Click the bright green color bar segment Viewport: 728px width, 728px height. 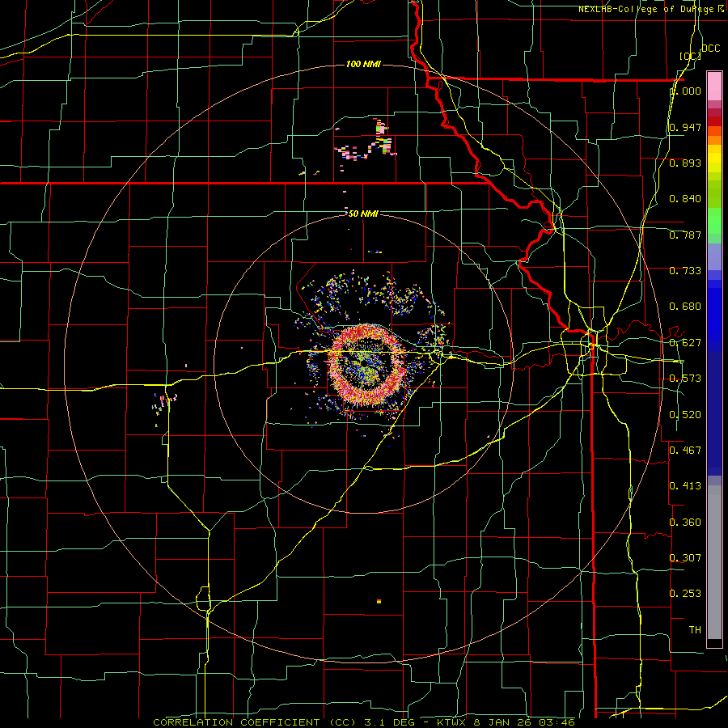tap(714, 221)
